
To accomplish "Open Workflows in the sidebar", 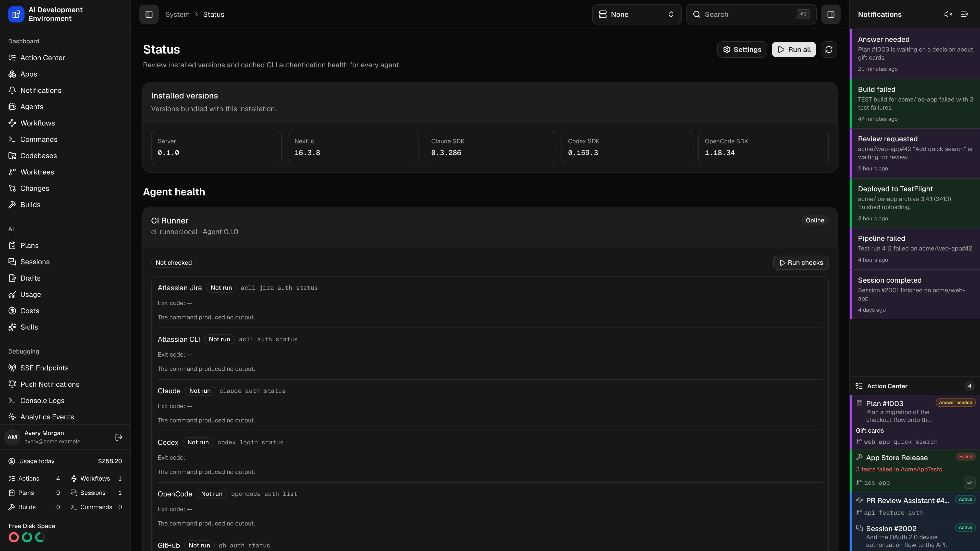I will click(65, 123).
